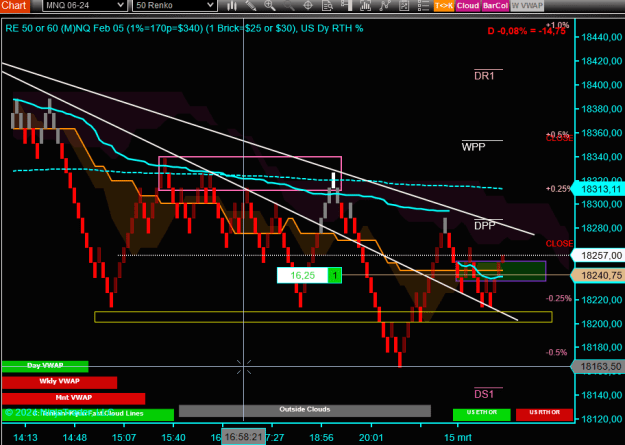The image size is (625, 445).
Task: Toggle the Cloud indicator button
Action: tap(468, 6)
